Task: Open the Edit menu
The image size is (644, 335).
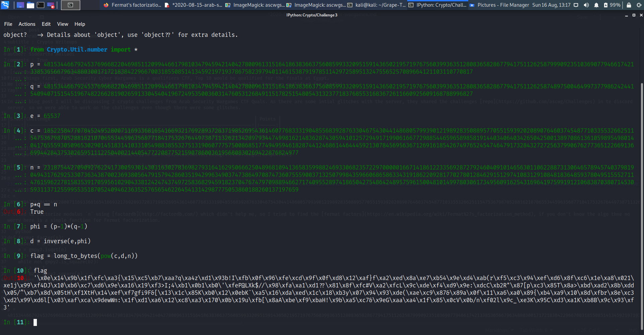Action: [46, 24]
